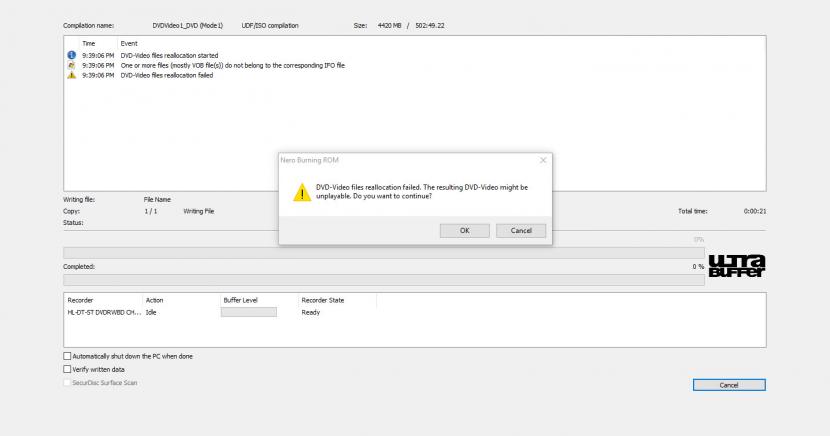Click the blue info icon in event log
830x436 pixels.
pos(71,55)
